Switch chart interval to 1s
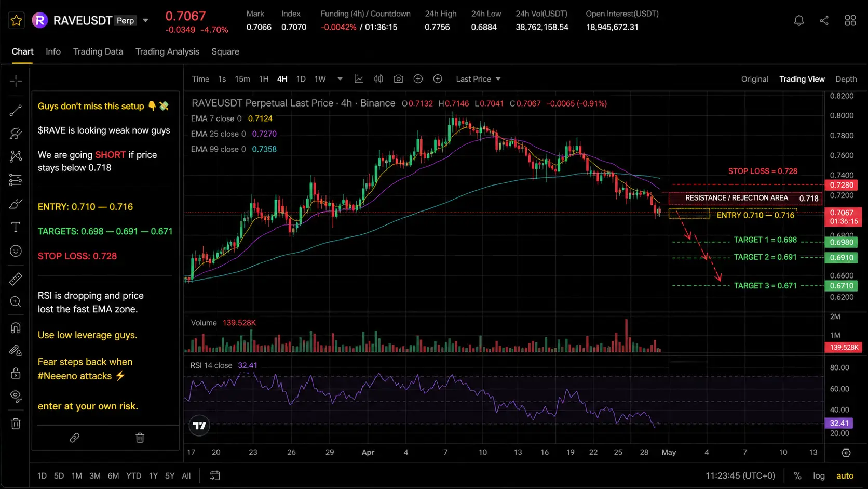This screenshot has width=868, height=489. (x=222, y=79)
